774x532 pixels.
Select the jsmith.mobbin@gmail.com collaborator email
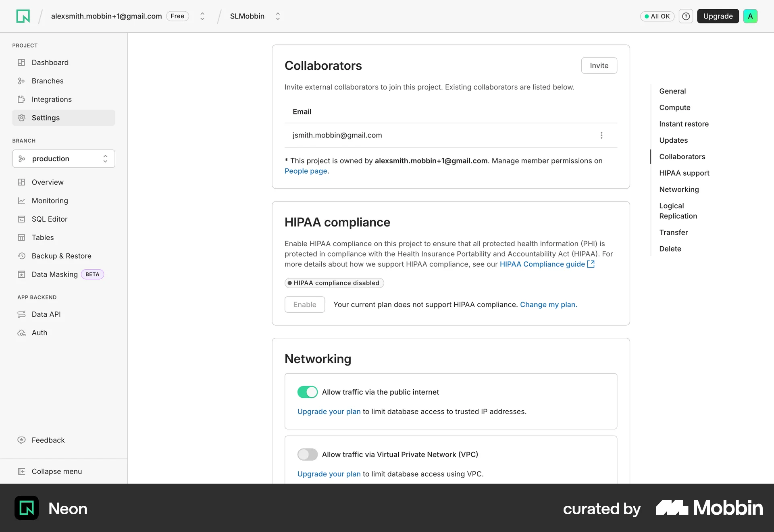click(337, 135)
